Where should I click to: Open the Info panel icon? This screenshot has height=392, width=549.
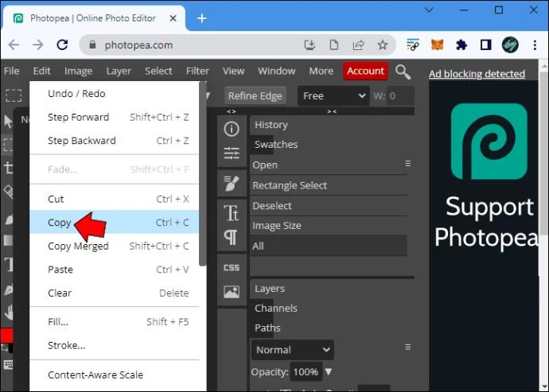(232, 129)
